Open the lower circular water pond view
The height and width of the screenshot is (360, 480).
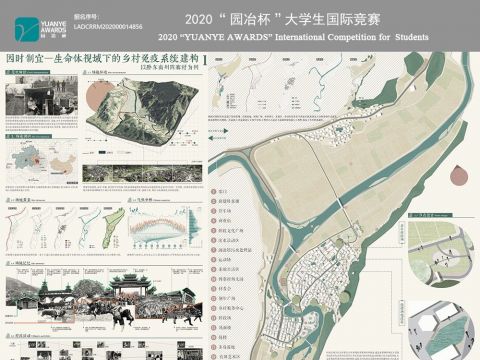click(441, 330)
